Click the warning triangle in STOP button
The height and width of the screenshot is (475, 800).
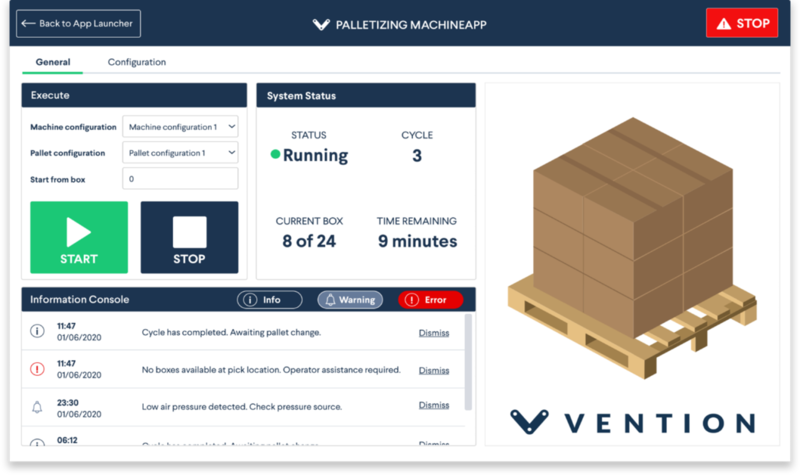(723, 23)
